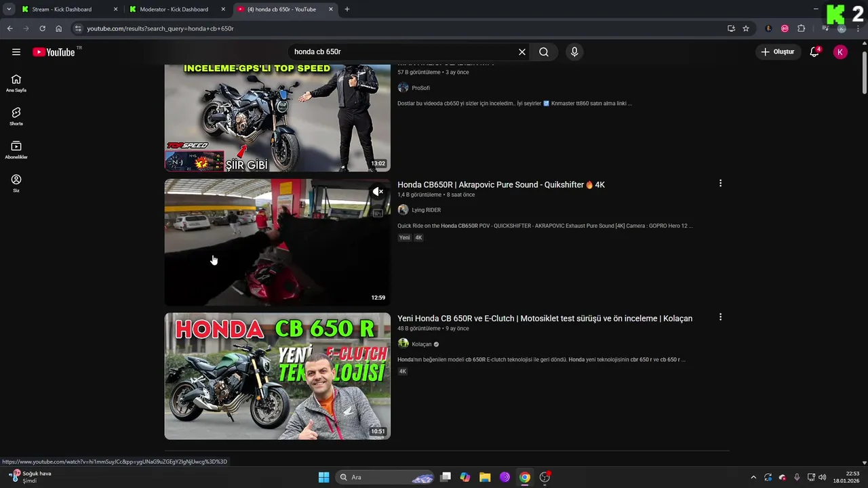Go to Ana Sayfa in the sidebar

[x=16, y=83]
